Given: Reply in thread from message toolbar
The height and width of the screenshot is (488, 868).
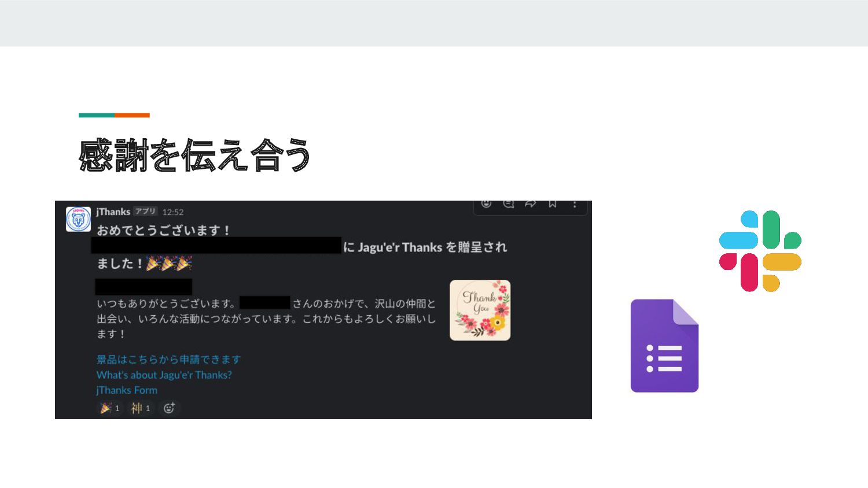Looking at the screenshot, I should [509, 204].
